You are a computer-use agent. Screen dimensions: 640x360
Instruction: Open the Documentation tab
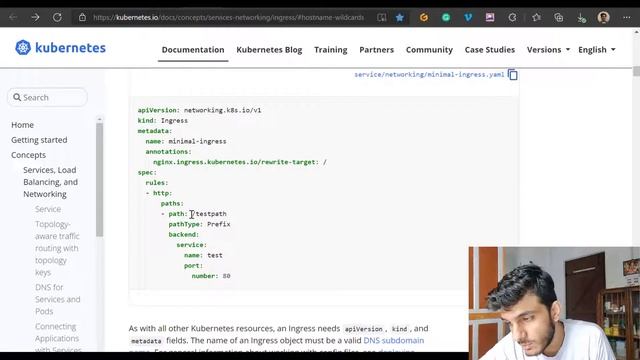[x=193, y=50]
